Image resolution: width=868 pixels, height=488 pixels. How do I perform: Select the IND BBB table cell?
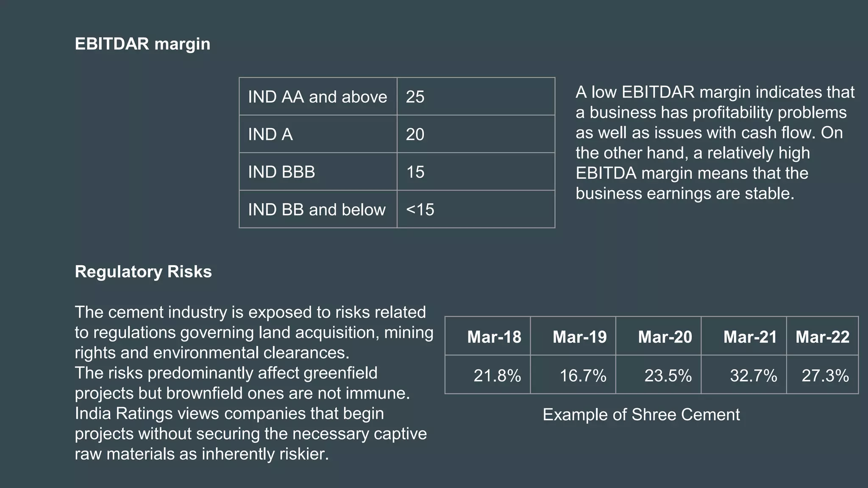coord(318,172)
